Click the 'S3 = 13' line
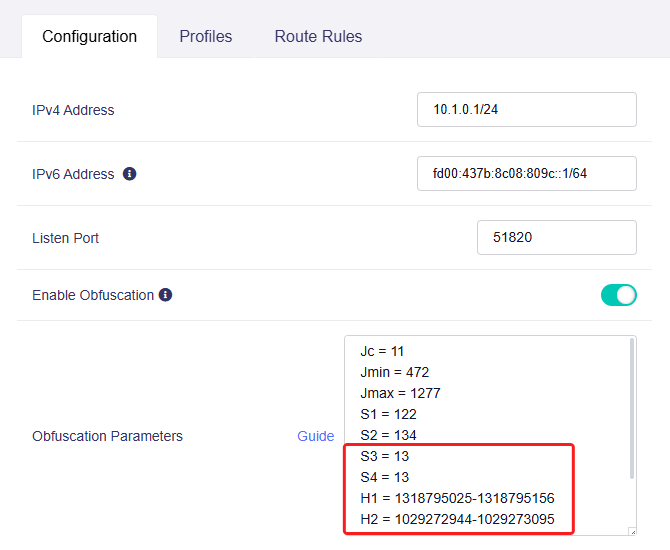Screen dimensions: 670x550 [x=385, y=456]
